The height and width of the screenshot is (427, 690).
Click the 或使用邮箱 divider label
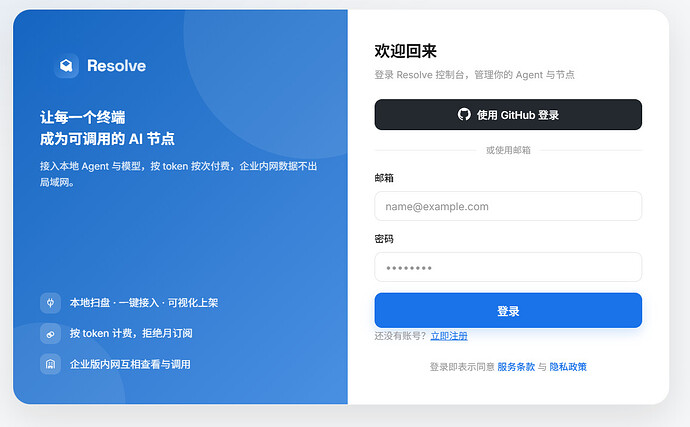508,150
